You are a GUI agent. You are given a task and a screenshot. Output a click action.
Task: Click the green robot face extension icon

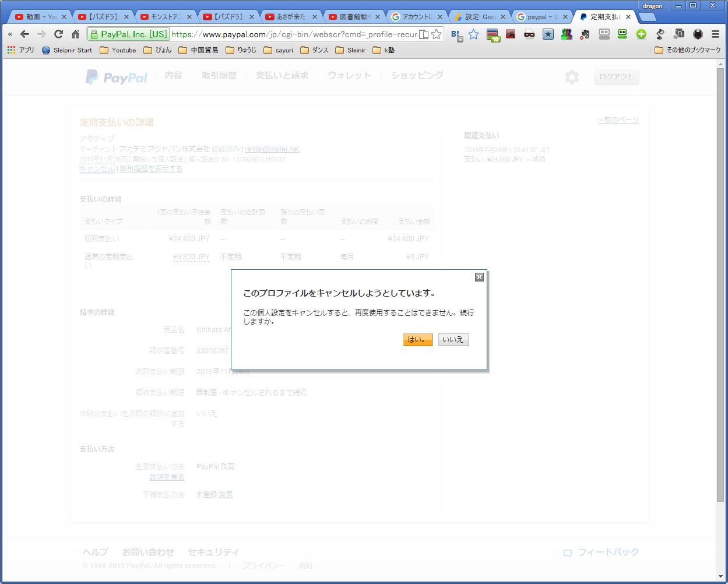pyautogui.click(x=623, y=34)
